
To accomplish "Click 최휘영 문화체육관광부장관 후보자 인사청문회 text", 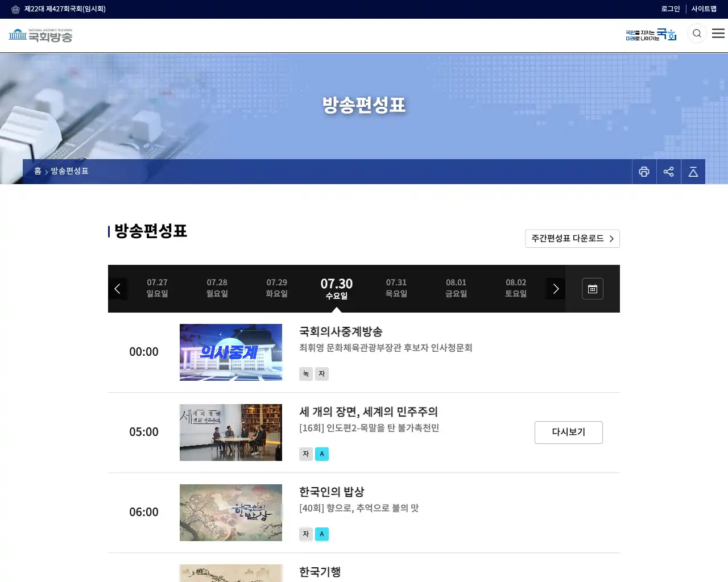I will point(386,348).
